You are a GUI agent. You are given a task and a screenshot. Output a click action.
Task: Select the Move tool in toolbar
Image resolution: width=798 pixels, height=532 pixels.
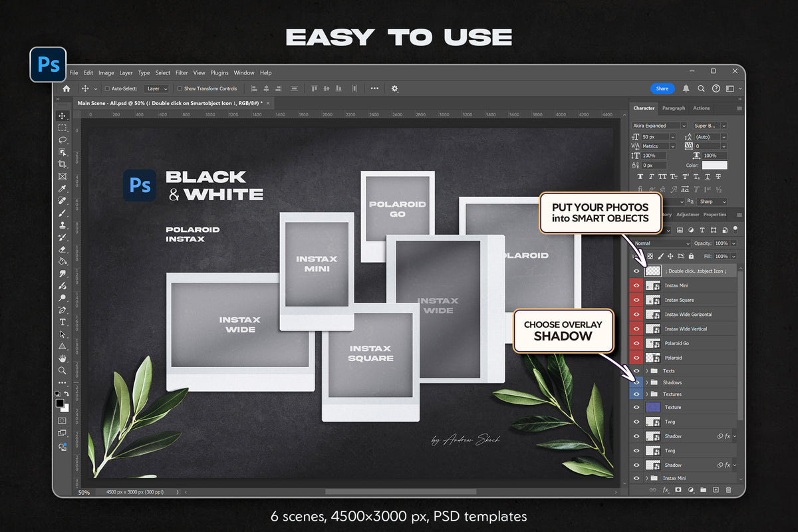pyautogui.click(x=63, y=116)
